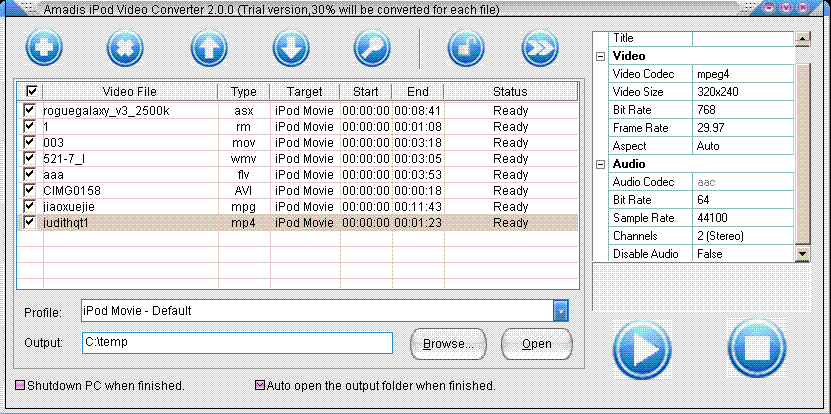Move selected file down with arrow icon
Screen dimensions: 831x414
[x=291, y=49]
